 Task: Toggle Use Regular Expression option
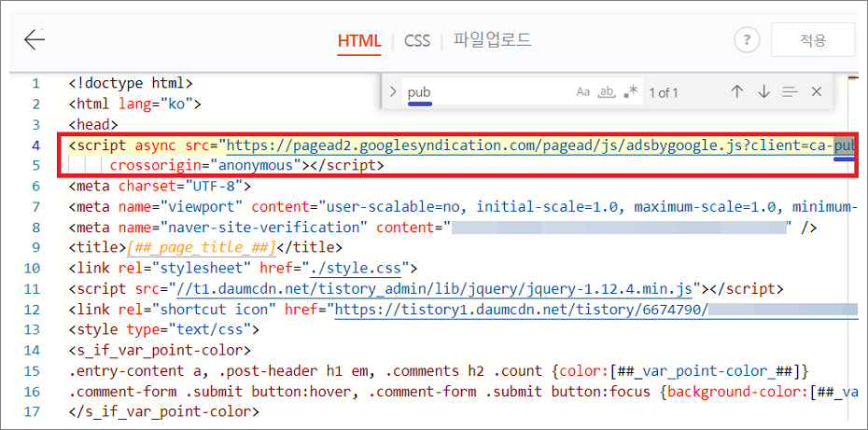(631, 91)
